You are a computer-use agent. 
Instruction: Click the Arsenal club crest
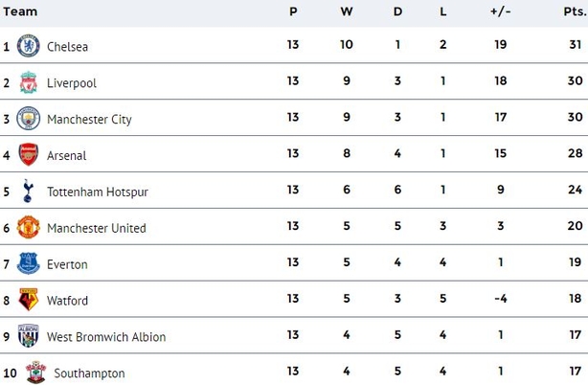click(28, 154)
